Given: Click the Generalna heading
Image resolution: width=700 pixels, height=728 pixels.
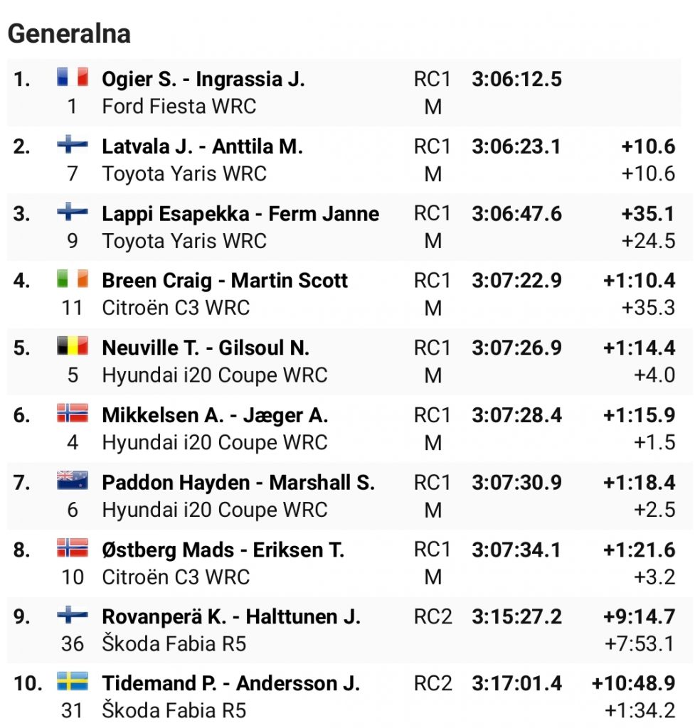Looking at the screenshot, I should pyautogui.click(x=69, y=34).
